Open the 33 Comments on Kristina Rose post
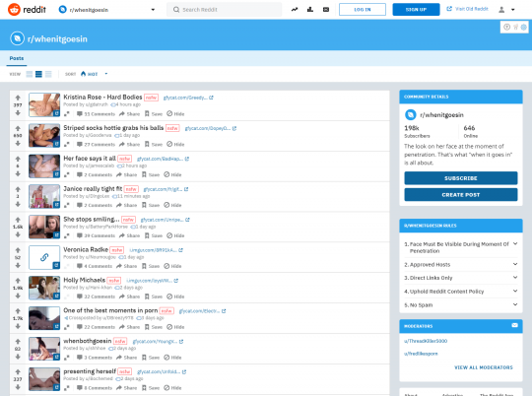The width and height of the screenshot is (532, 396). pos(96,114)
